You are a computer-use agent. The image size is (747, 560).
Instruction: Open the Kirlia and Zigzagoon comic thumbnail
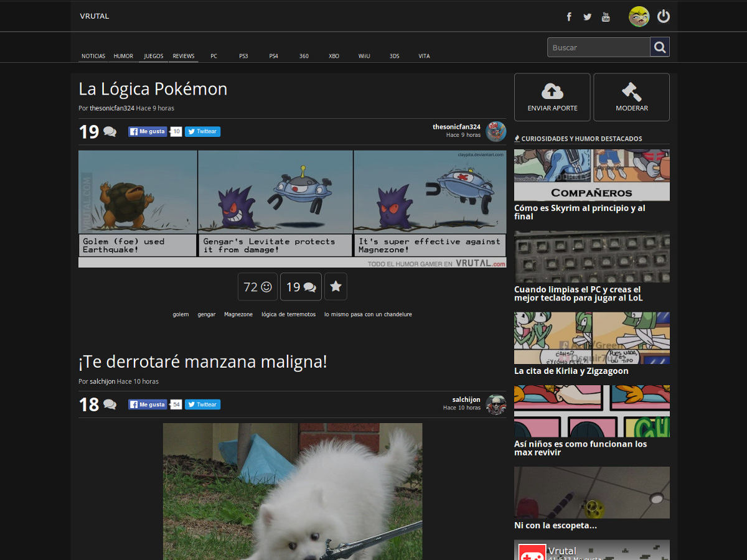592,338
